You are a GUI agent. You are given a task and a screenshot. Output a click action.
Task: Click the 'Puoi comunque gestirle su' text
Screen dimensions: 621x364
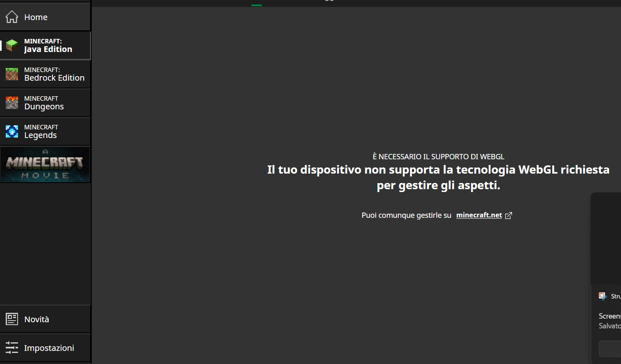click(406, 215)
